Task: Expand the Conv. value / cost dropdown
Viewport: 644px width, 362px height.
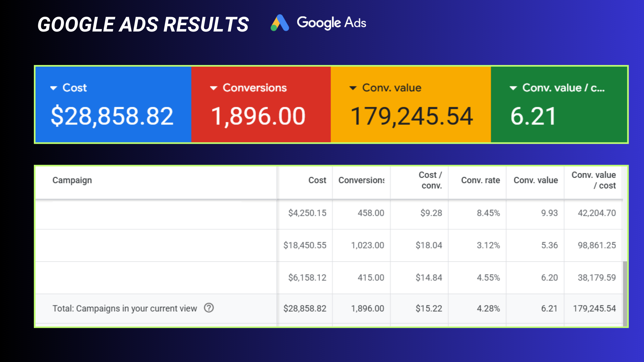Action: point(513,88)
